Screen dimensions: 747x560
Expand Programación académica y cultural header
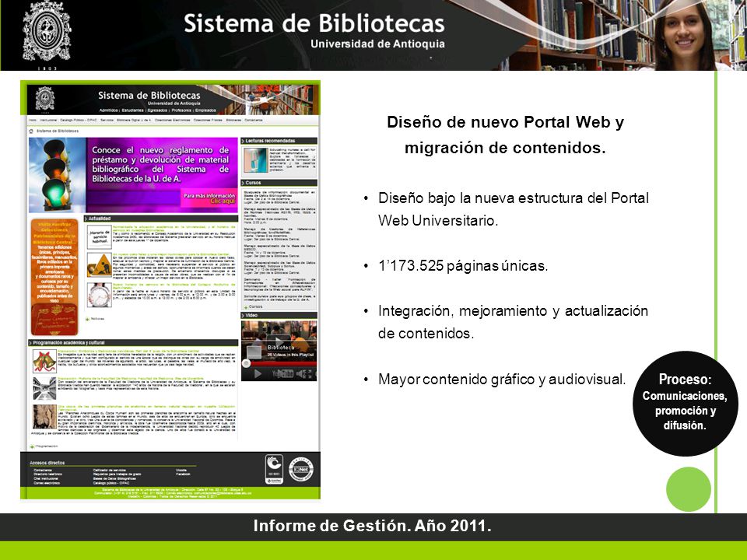(x=133, y=342)
